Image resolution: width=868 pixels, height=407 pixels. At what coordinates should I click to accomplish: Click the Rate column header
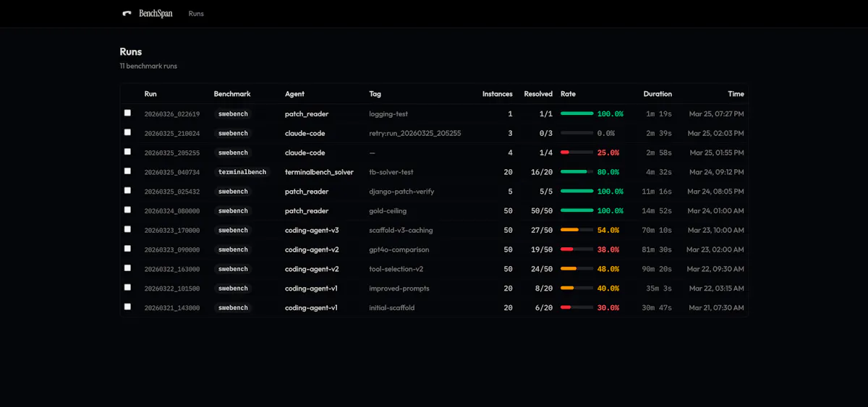pos(568,94)
